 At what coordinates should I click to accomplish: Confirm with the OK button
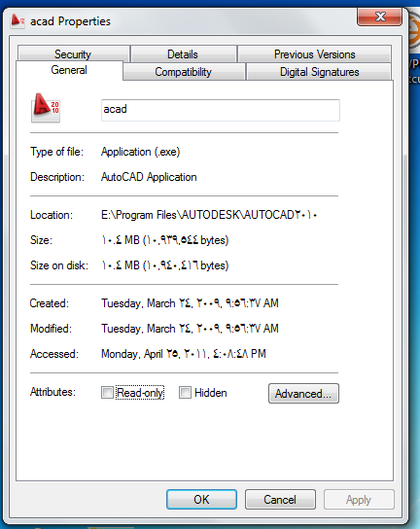(201, 499)
